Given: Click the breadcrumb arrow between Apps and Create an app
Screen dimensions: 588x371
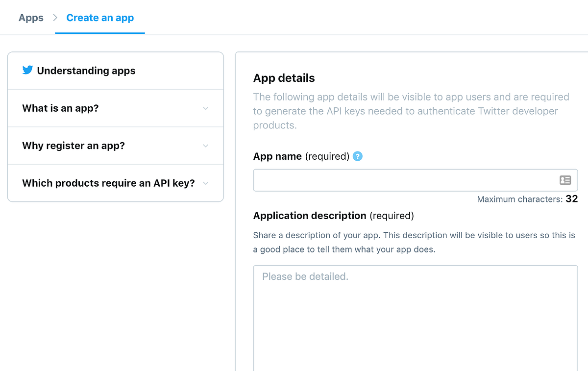Looking at the screenshot, I should pyautogui.click(x=54, y=17).
